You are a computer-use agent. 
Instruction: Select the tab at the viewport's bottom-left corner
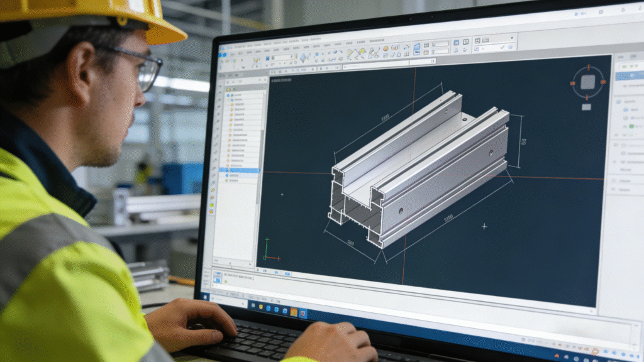(x=218, y=274)
